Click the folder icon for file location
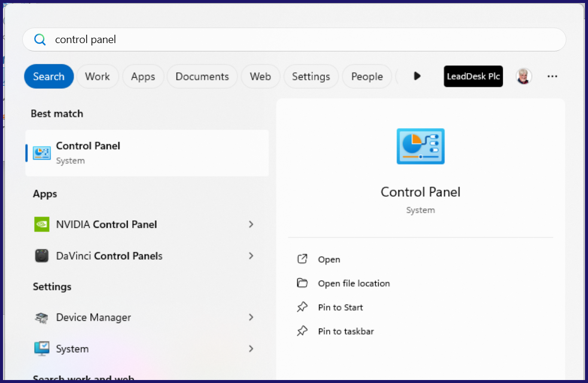This screenshot has height=383, width=588. pos(302,283)
